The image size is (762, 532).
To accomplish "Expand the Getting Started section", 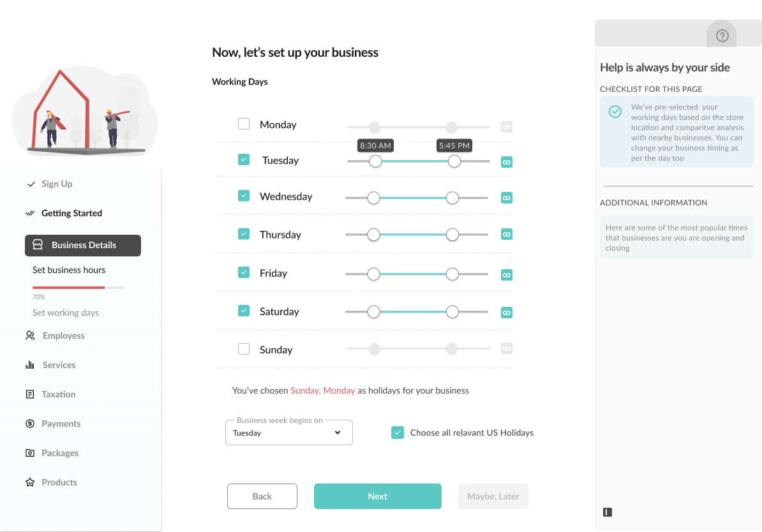I will tap(71, 213).
